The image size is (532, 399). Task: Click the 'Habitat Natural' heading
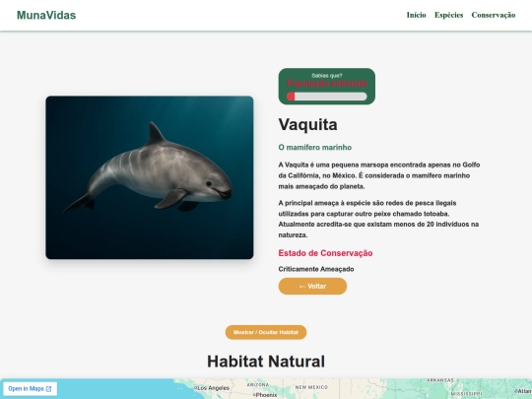tap(266, 362)
